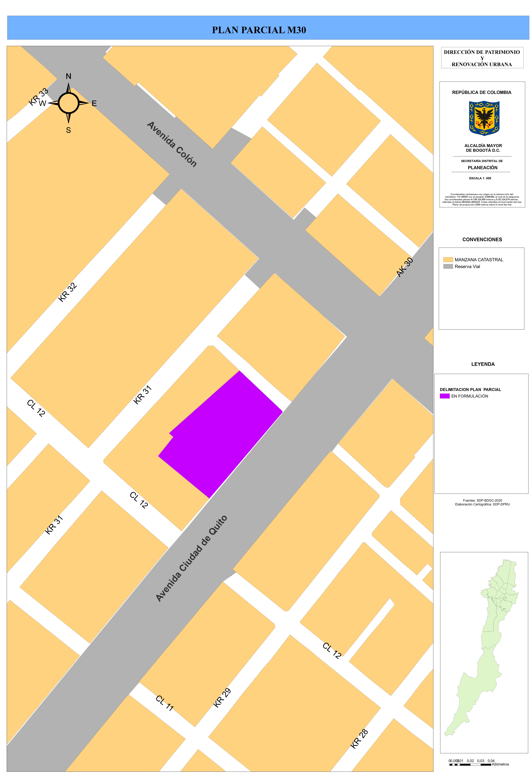Click the 'Avenida Ciudad de Quito' street label

192,558
